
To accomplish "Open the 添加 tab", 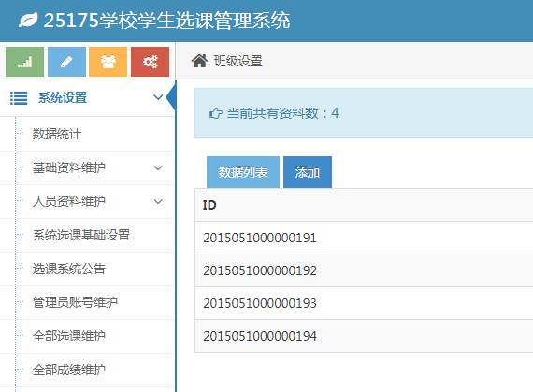I will [x=308, y=172].
